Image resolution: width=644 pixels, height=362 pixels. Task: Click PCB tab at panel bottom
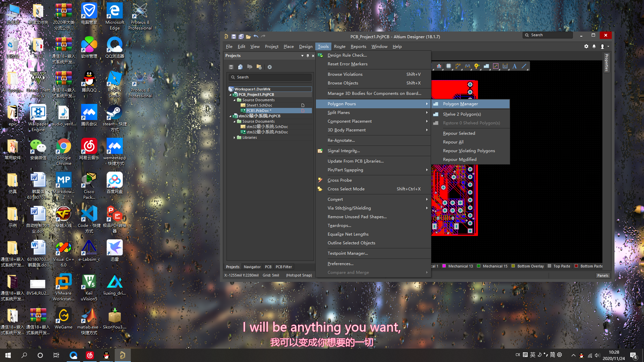(x=268, y=266)
